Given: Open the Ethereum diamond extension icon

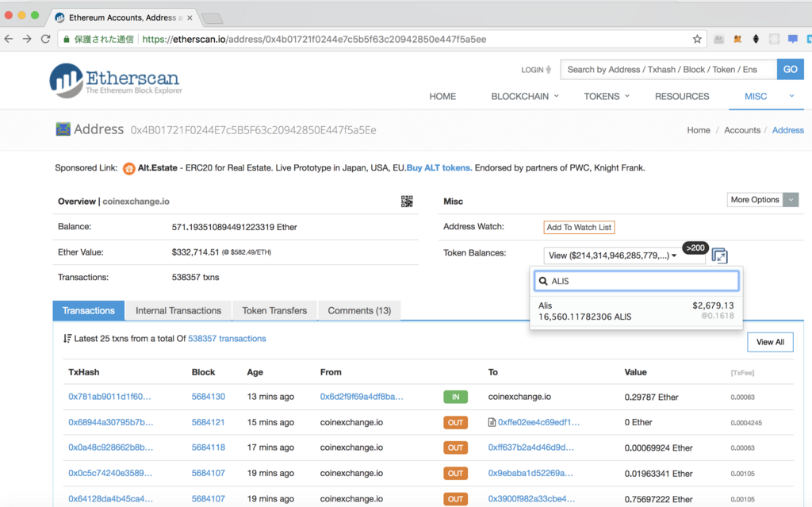Looking at the screenshot, I should click(756, 39).
